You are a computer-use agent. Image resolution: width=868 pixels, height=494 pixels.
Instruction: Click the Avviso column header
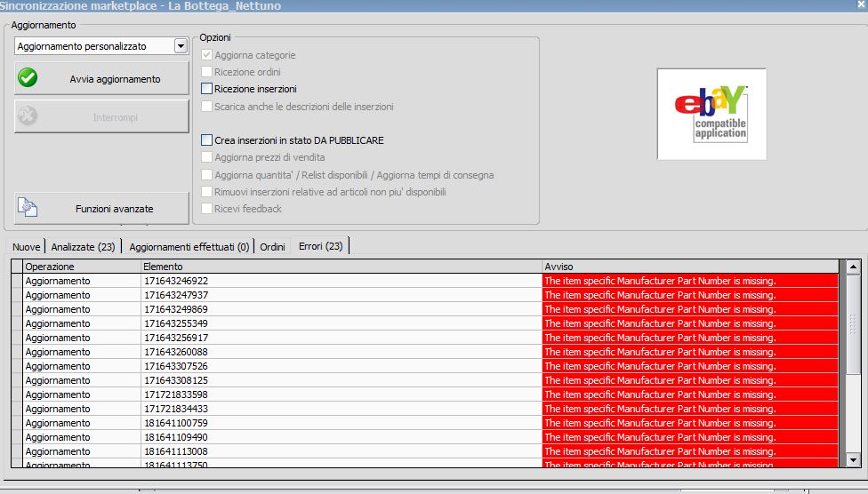690,266
